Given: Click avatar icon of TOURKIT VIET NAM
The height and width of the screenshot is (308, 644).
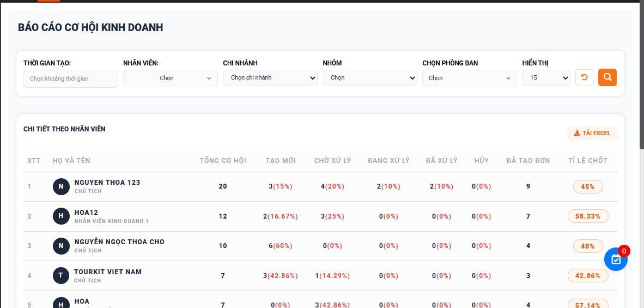Looking at the screenshot, I should (x=61, y=276).
